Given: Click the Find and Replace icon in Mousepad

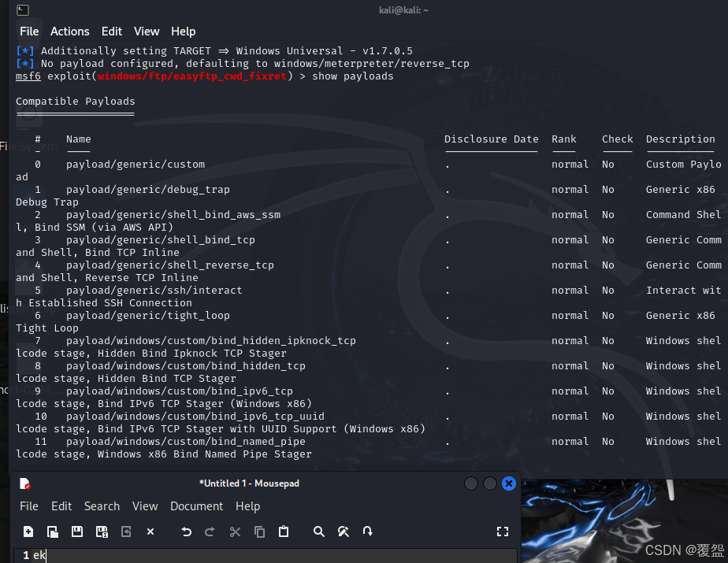Looking at the screenshot, I should click(344, 532).
